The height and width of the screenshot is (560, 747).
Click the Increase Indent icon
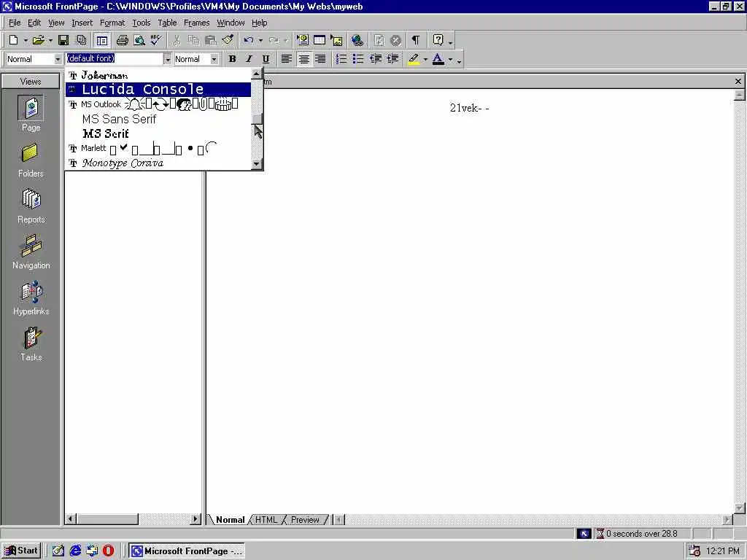click(392, 58)
